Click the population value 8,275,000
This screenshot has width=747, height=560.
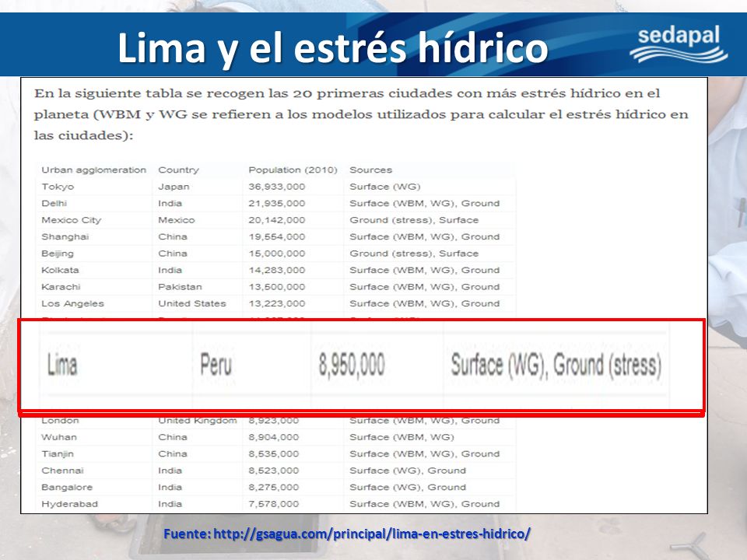pyautogui.click(x=273, y=487)
